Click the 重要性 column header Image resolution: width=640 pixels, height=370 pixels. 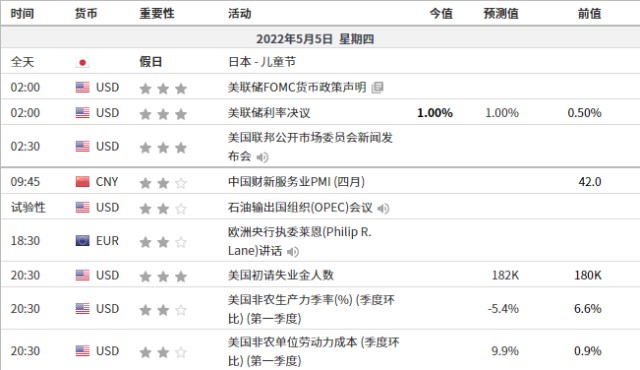(x=157, y=13)
